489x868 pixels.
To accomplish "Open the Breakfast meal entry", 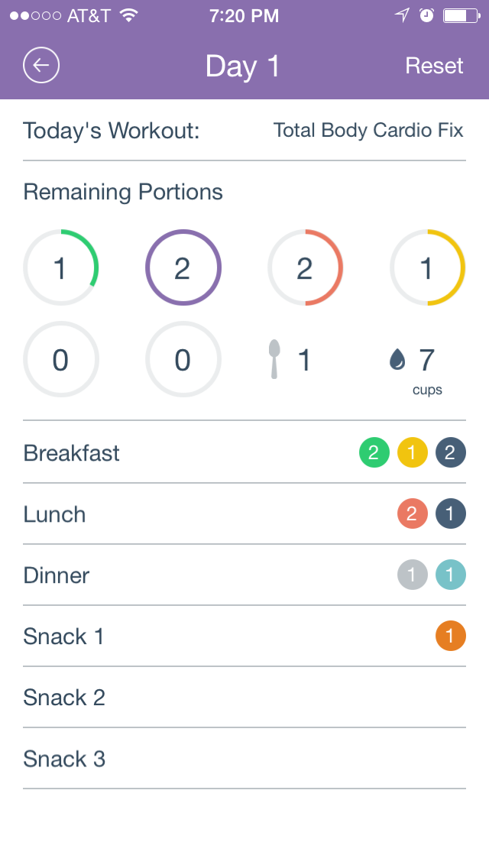I will point(71,452).
